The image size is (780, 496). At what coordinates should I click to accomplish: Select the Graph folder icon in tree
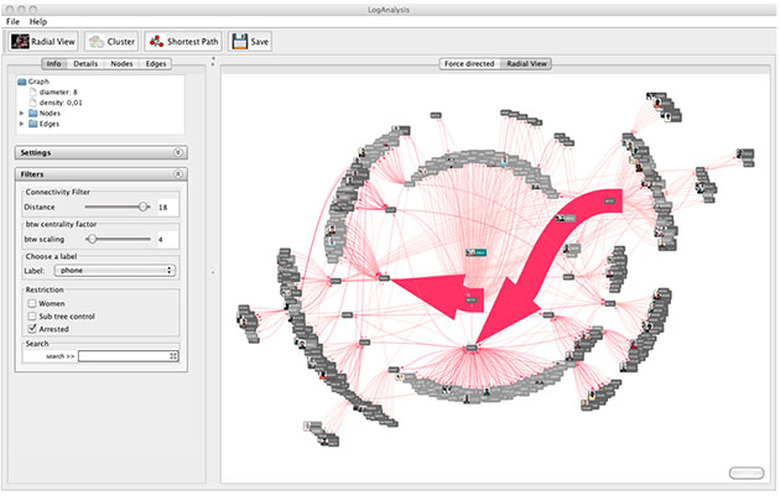[x=23, y=81]
